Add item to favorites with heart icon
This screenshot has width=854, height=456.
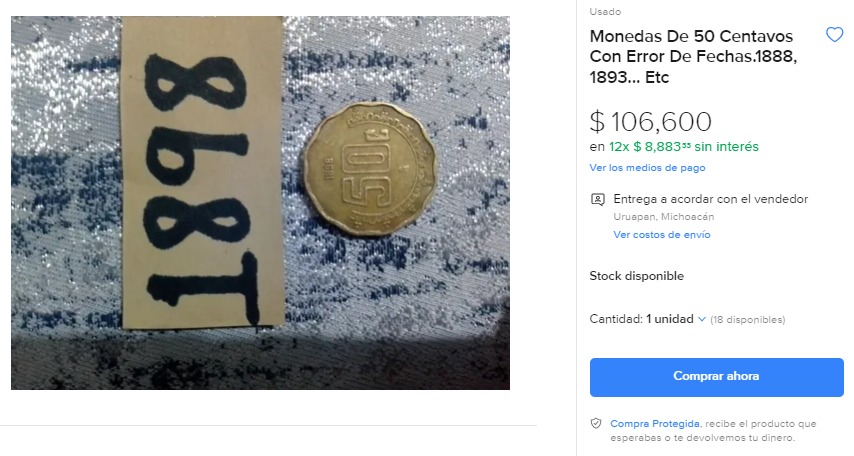834,35
